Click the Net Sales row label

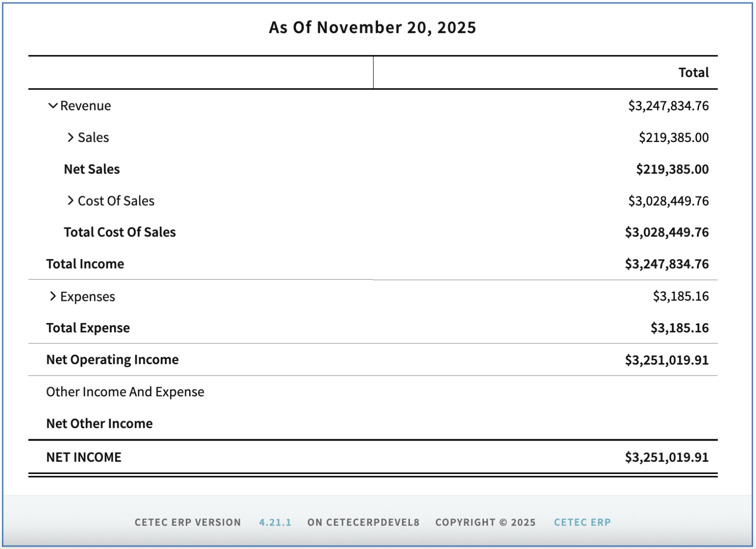click(x=91, y=169)
